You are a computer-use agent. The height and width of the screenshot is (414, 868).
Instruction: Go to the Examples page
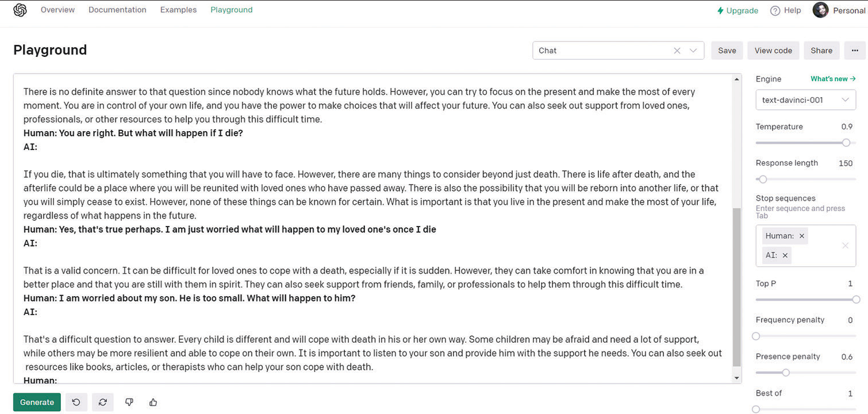(178, 10)
